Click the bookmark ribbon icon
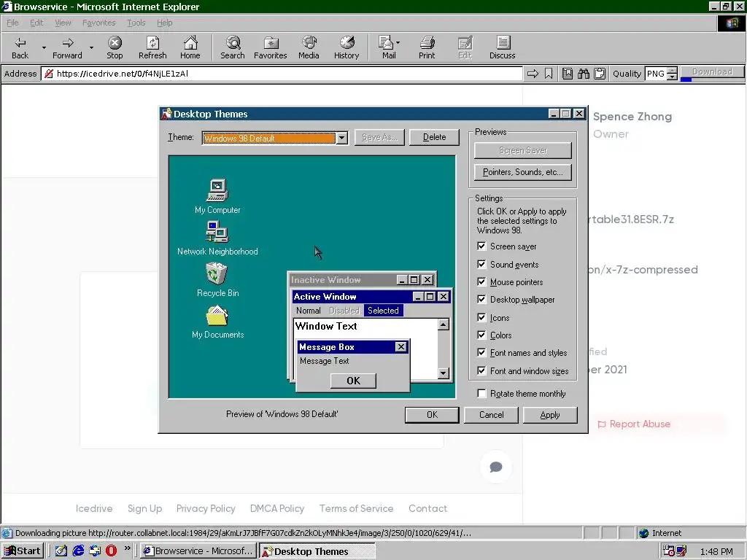This screenshot has height=560, width=747. 549,74
